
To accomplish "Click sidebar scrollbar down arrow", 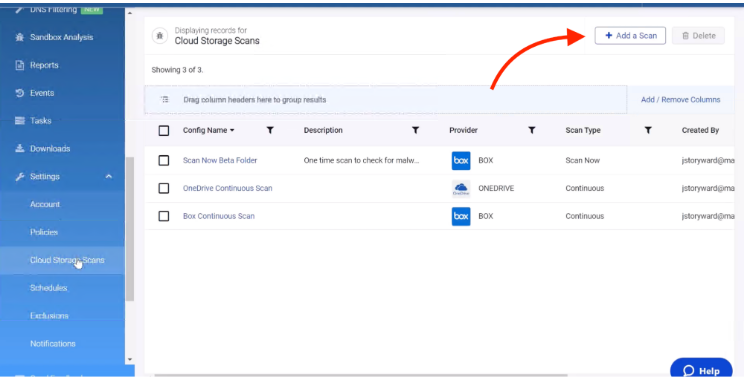I will [x=130, y=359].
